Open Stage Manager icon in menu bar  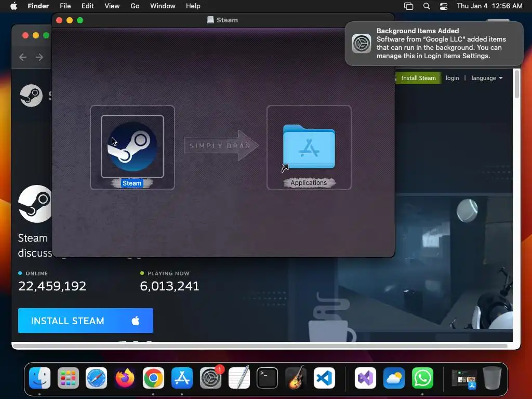408,6
